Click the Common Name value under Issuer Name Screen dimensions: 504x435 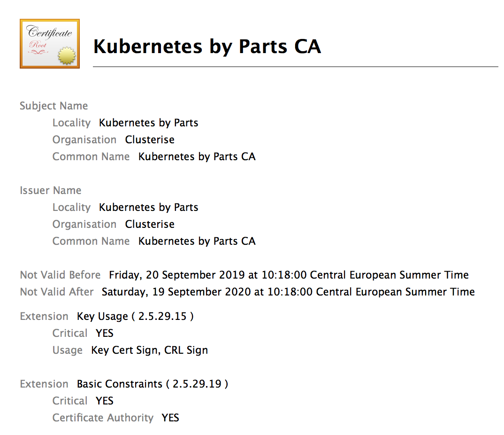coord(197,241)
